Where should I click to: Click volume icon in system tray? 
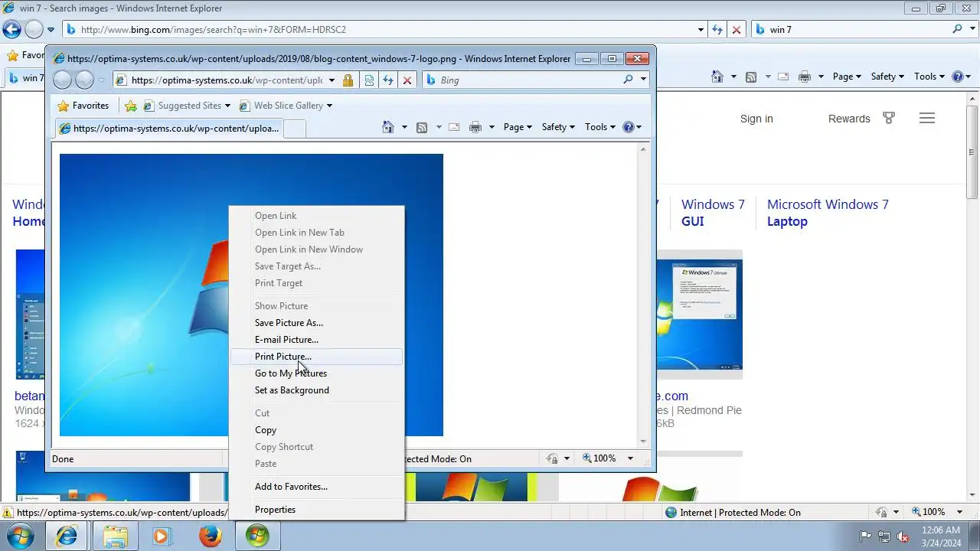903,536
